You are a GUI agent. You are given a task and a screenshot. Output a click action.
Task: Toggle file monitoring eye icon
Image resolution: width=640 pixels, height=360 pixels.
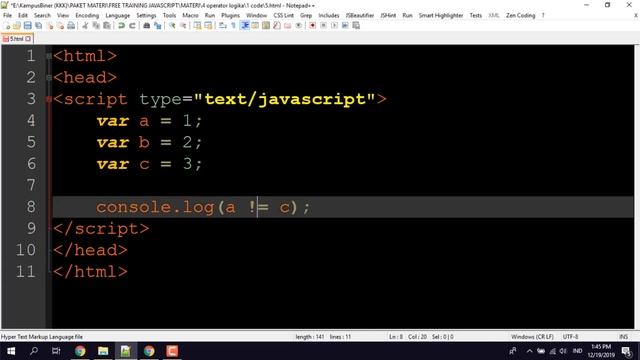299,25
